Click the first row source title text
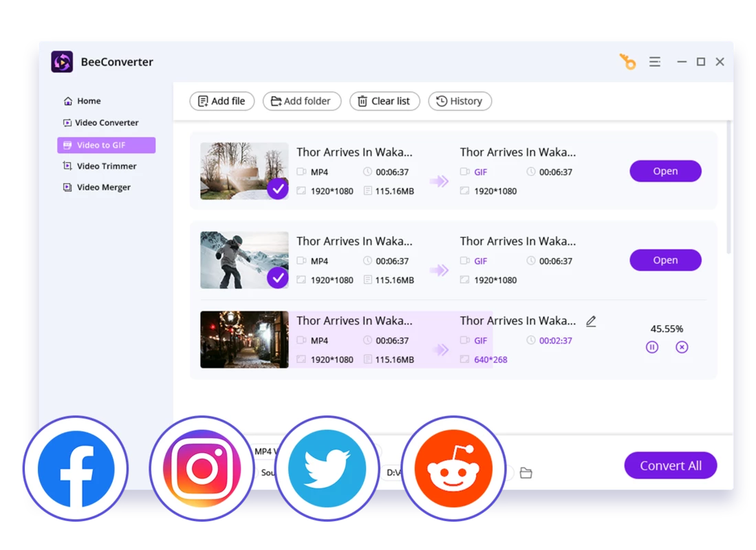Viewport: 756px width, 550px height. (354, 153)
